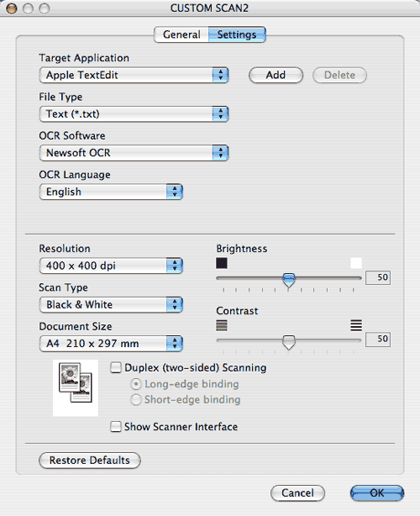Click the Restore Defaults button
Image resolution: width=420 pixels, height=516 pixels.
click(89, 460)
